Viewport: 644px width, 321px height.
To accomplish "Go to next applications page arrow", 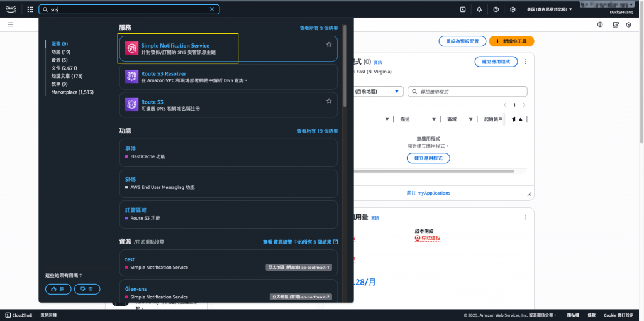I will point(524,105).
